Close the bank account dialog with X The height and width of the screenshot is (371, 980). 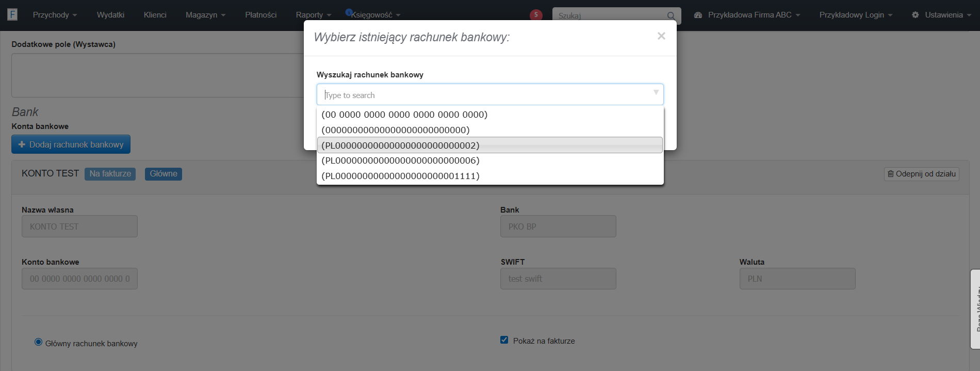[x=661, y=36]
